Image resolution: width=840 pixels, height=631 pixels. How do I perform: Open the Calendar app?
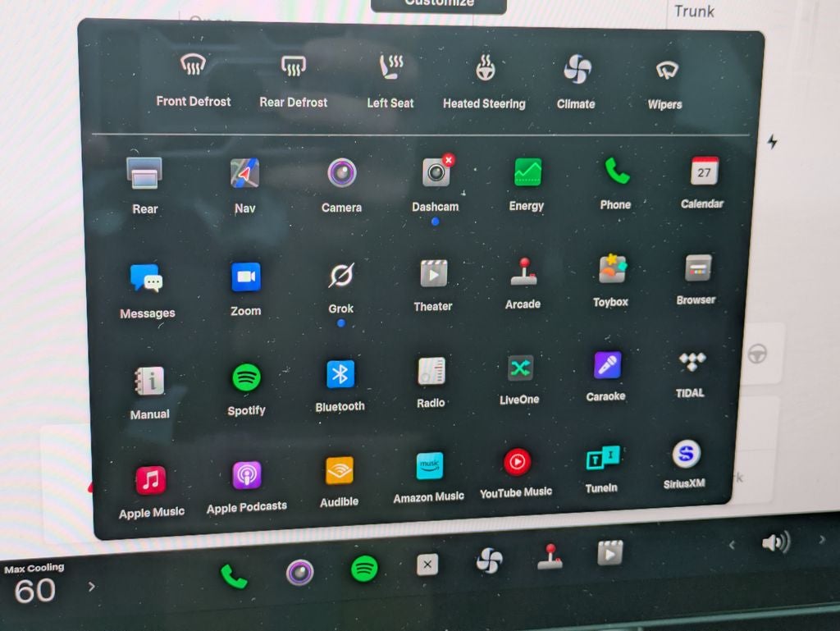(702, 182)
